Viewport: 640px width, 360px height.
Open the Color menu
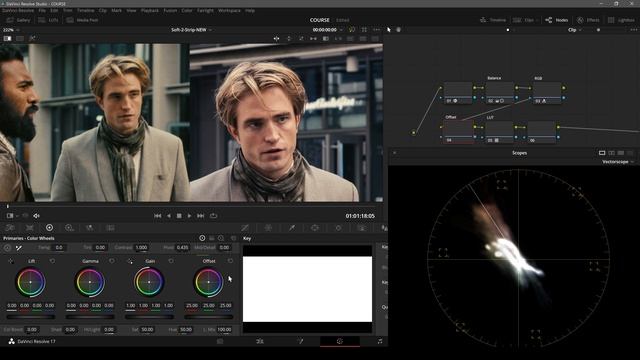pos(187,11)
